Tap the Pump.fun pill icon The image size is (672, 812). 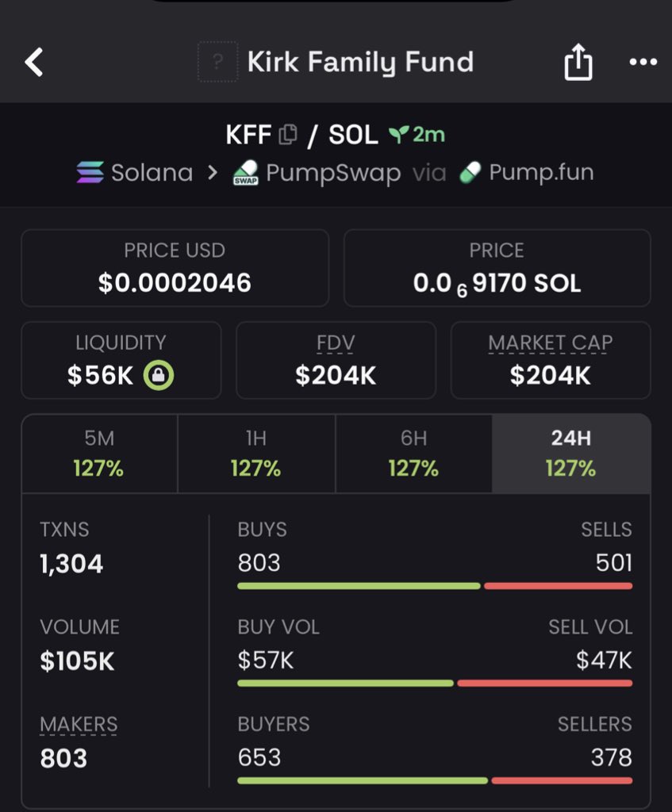coord(470,172)
